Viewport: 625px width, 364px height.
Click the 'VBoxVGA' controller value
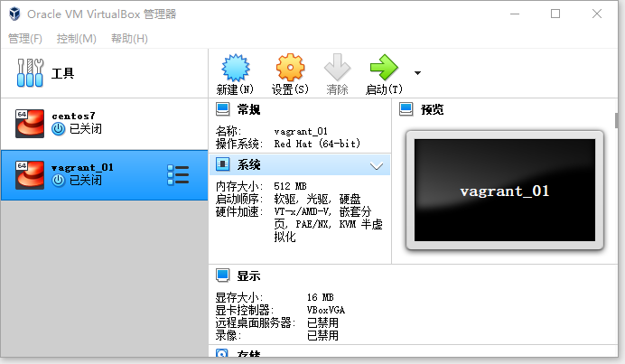click(326, 310)
